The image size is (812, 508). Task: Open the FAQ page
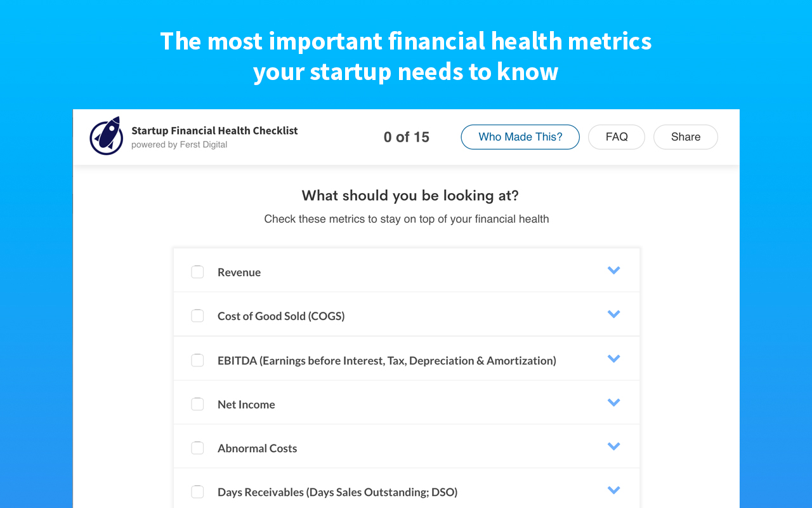point(616,137)
